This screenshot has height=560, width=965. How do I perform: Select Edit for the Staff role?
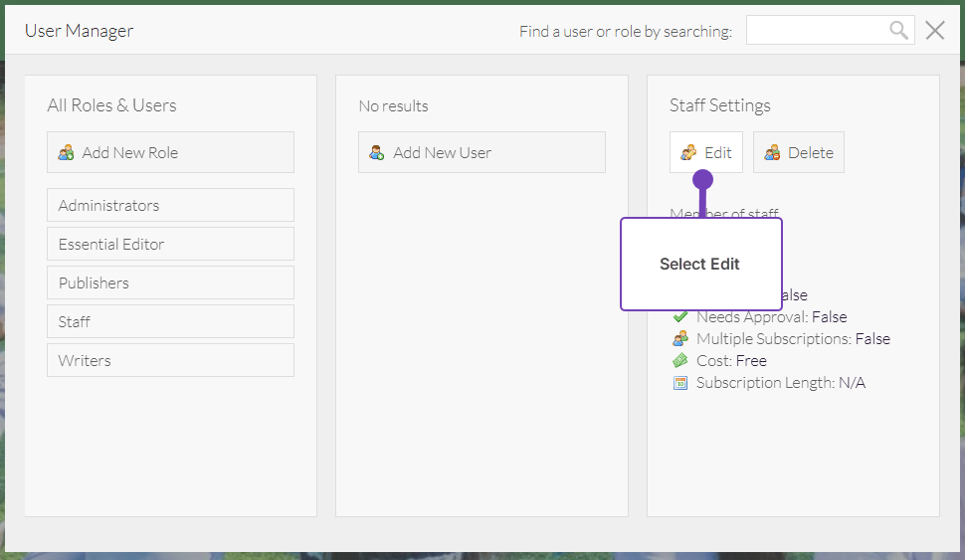tap(705, 152)
